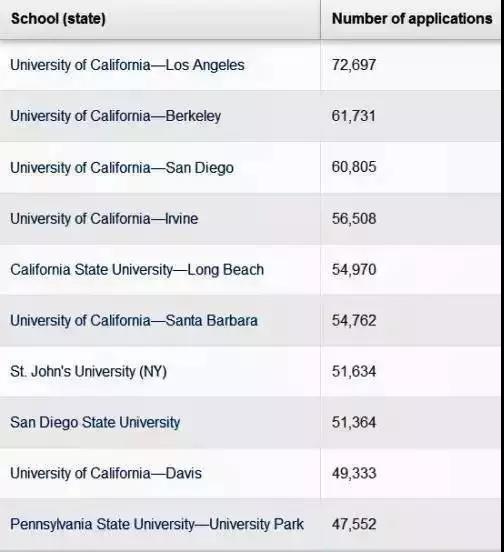The image size is (504, 552).
Task: Click the 56,508 applications cell
Action: click(354, 219)
